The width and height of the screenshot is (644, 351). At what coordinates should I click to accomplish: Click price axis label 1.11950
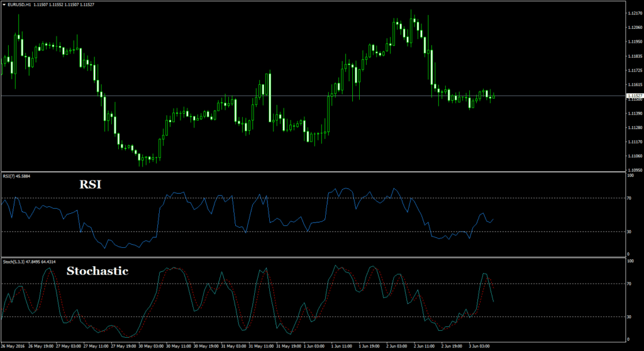635,42
